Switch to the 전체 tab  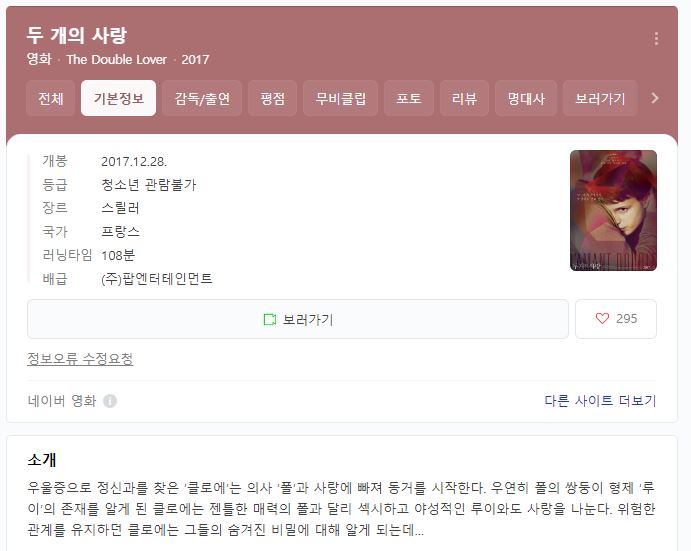pos(51,98)
